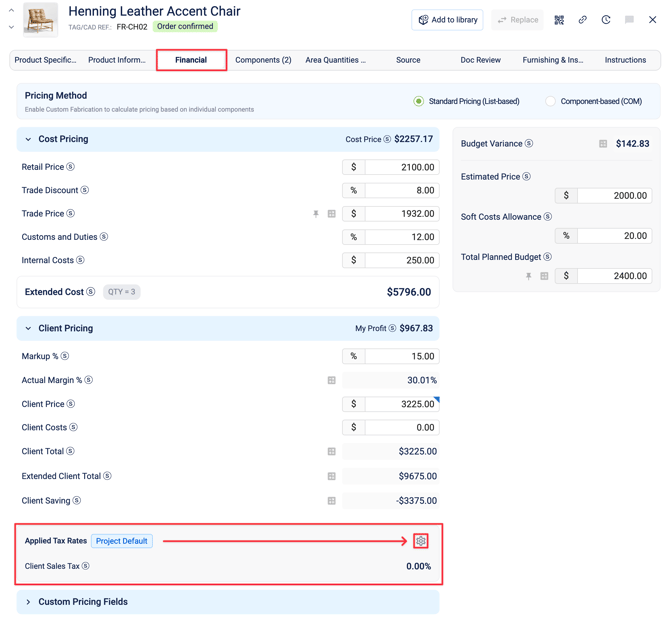Screen dimensions: 670x632
Task: Click calculator icon next to Client Saving
Action: [332, 501]
